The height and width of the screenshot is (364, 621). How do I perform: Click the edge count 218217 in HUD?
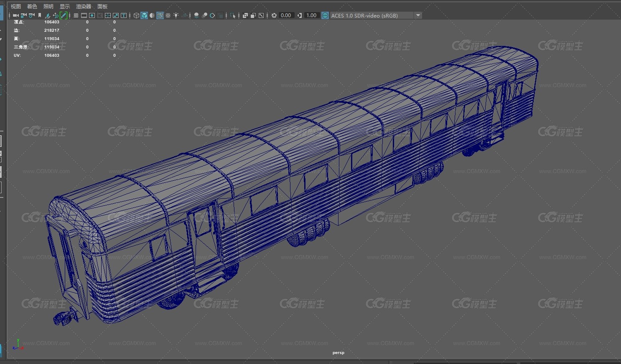[x=52, y=30]
